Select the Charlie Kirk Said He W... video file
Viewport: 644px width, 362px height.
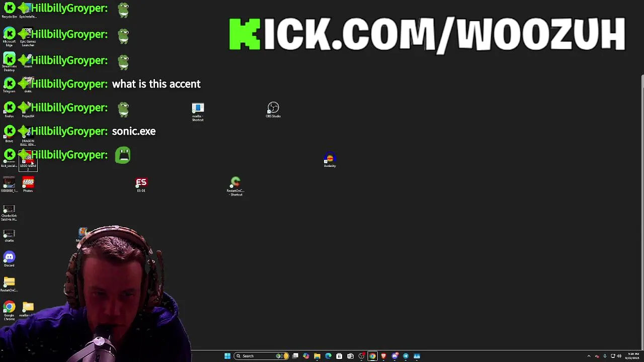(x=9, y=213)
